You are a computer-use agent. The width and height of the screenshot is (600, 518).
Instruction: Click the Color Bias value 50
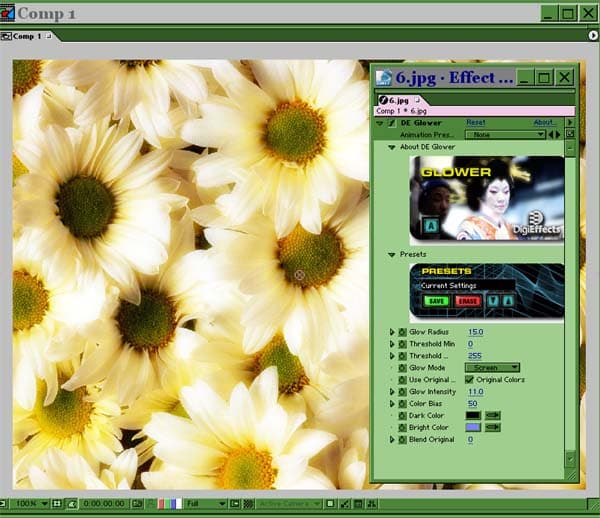(473, 404)
